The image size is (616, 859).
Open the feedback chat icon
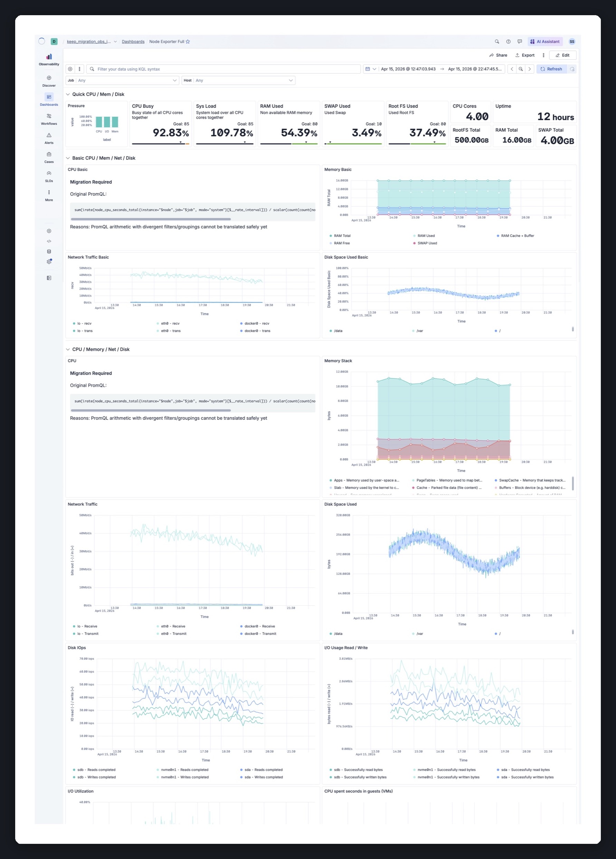point(520,42)
